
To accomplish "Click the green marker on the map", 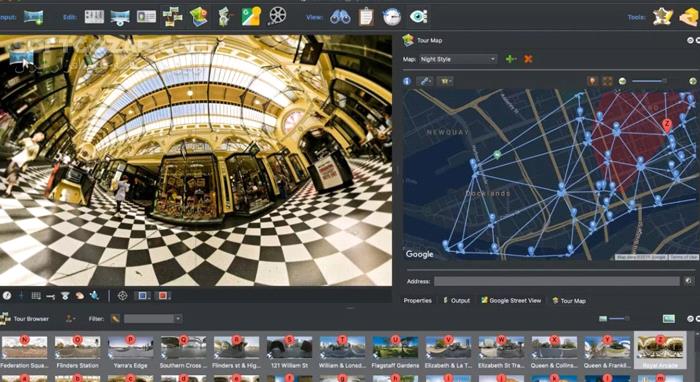I will point(497,155).
